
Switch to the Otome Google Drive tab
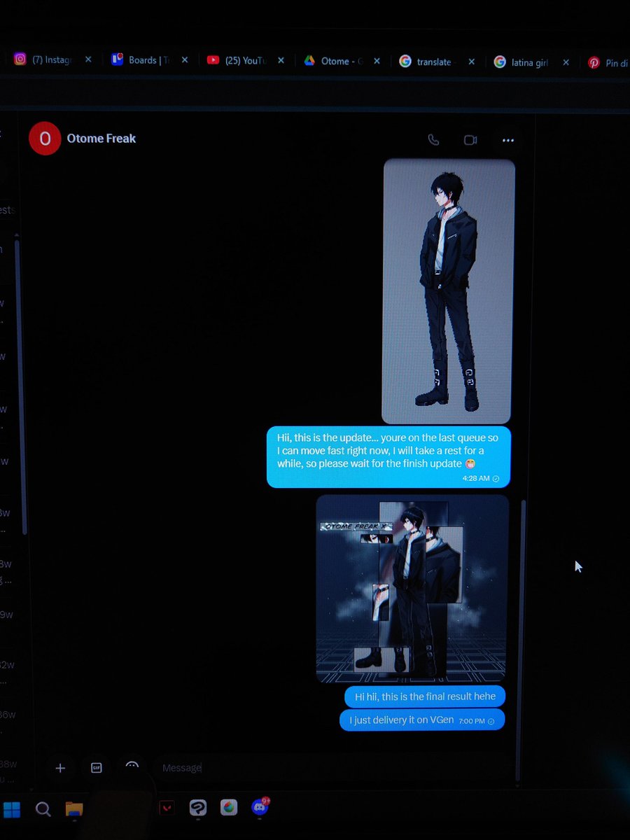342,62
